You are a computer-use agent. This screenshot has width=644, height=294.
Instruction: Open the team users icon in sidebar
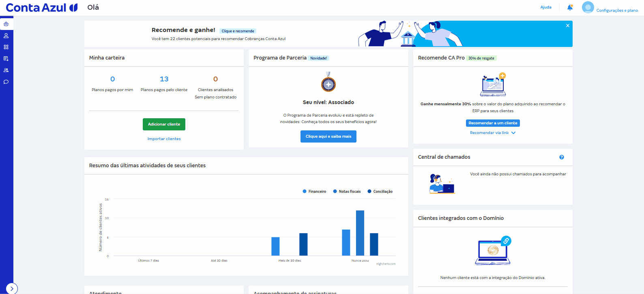point(6,70)
